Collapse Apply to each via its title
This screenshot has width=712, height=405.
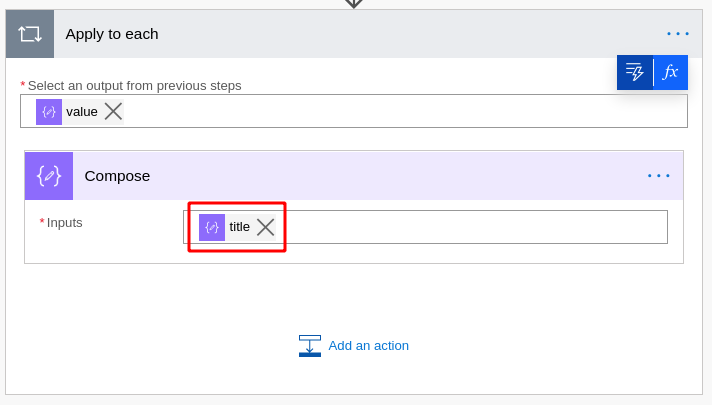[x=112, y=34]
